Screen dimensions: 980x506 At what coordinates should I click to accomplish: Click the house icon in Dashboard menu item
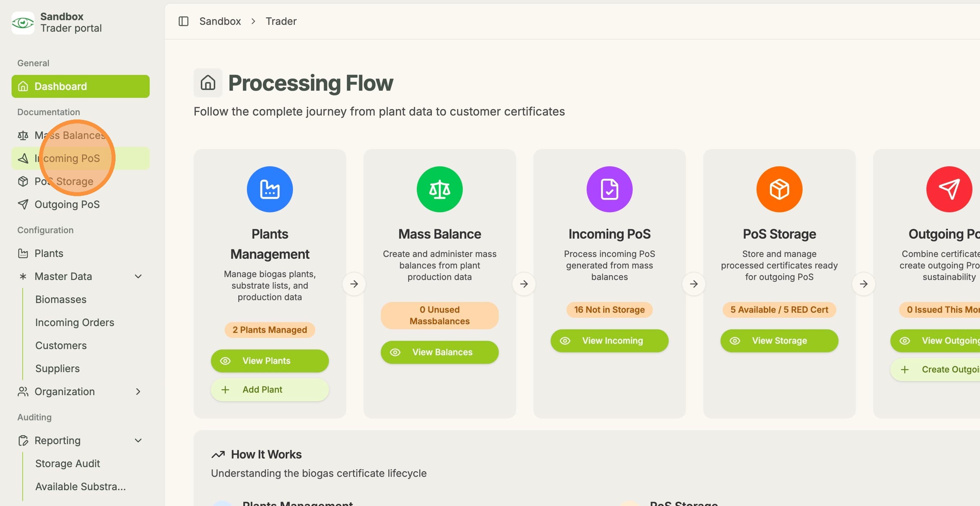coord(23,86)
